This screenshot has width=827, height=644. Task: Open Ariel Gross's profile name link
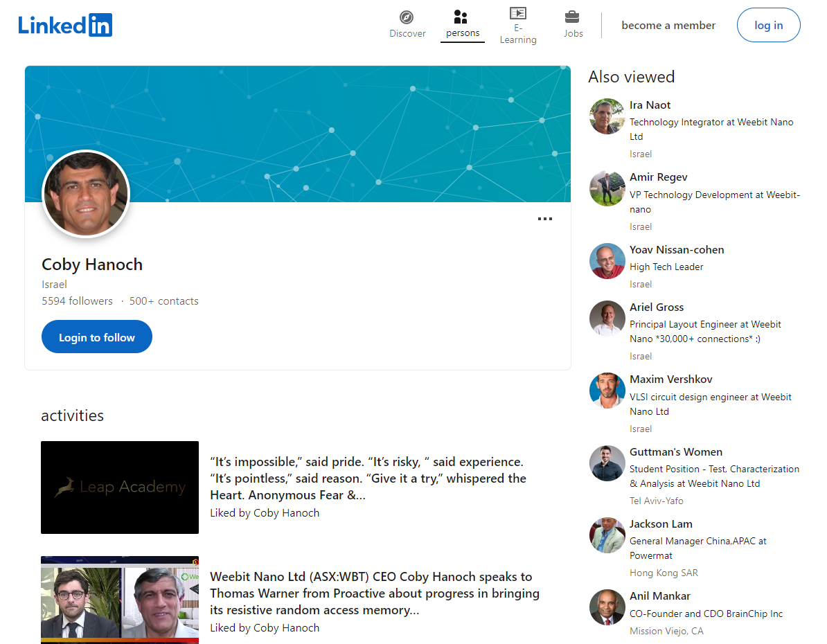[x=657, y=307]
